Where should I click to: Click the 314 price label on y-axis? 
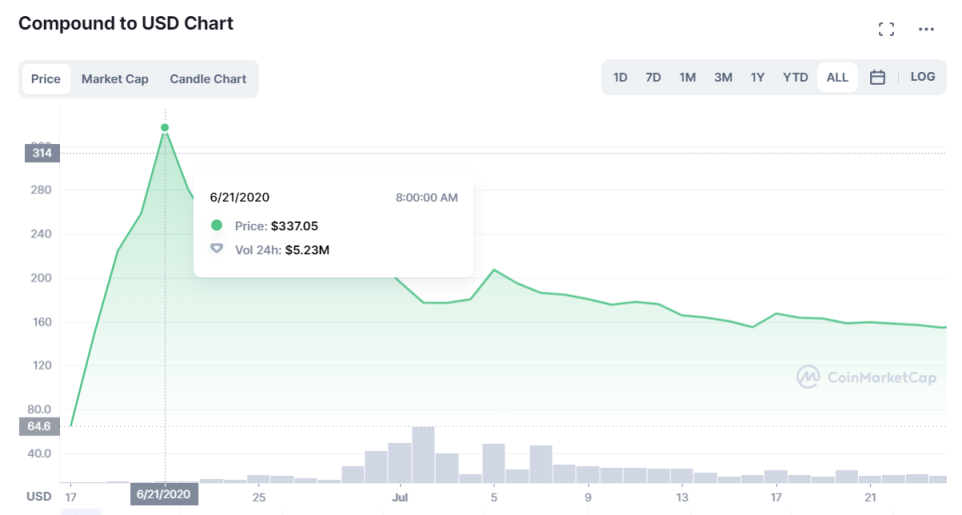point(44,153)
